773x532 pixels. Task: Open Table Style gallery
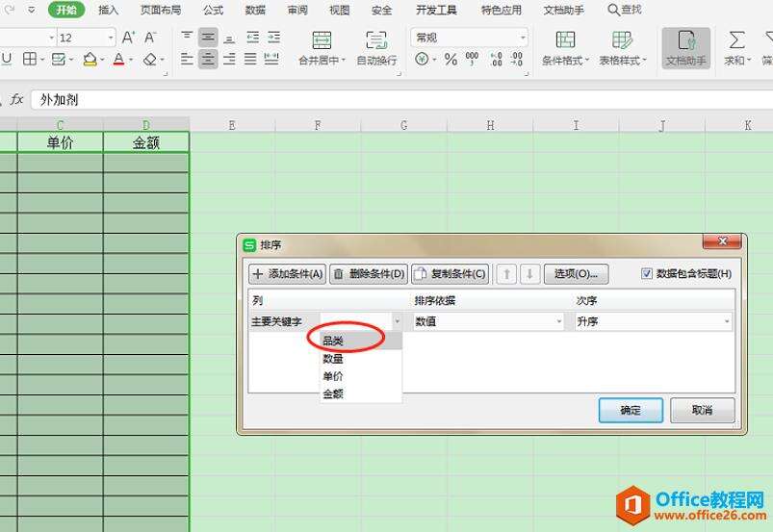pos(622,48)
